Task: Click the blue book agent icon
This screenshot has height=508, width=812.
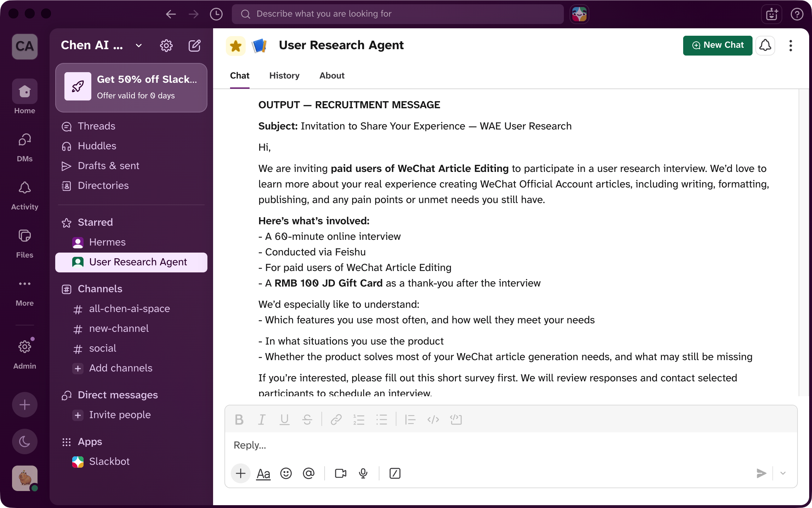Action: tap(259, 46)
